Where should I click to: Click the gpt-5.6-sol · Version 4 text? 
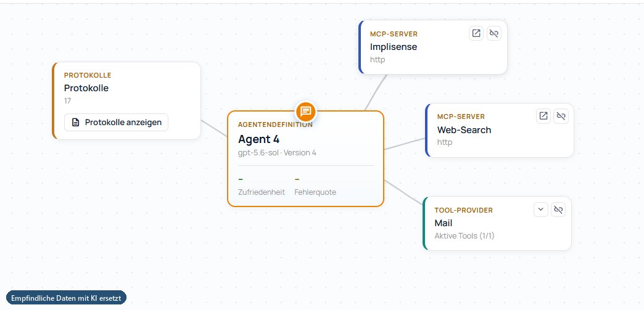point(277,153)
